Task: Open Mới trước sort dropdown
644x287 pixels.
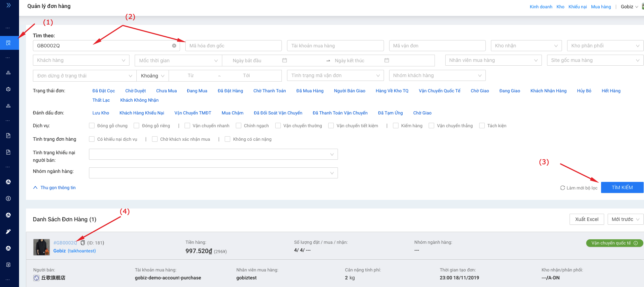Action: [625, 219]
